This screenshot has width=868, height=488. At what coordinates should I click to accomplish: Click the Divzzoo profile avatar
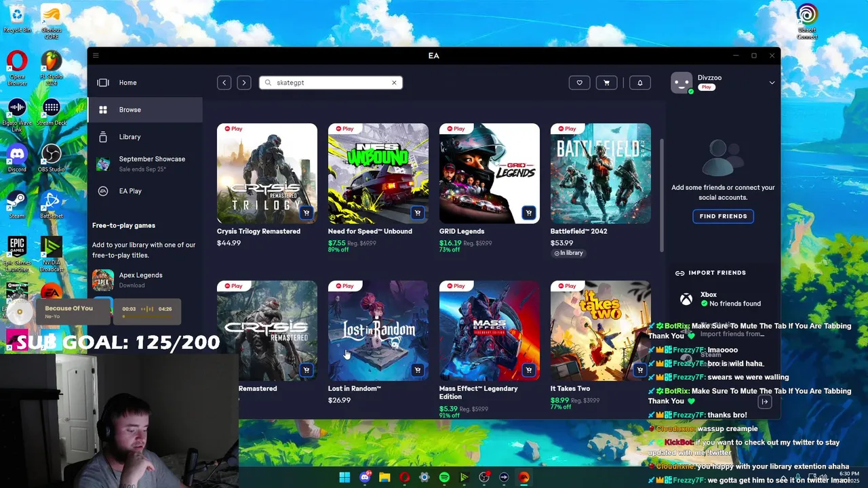pos(682,83)
